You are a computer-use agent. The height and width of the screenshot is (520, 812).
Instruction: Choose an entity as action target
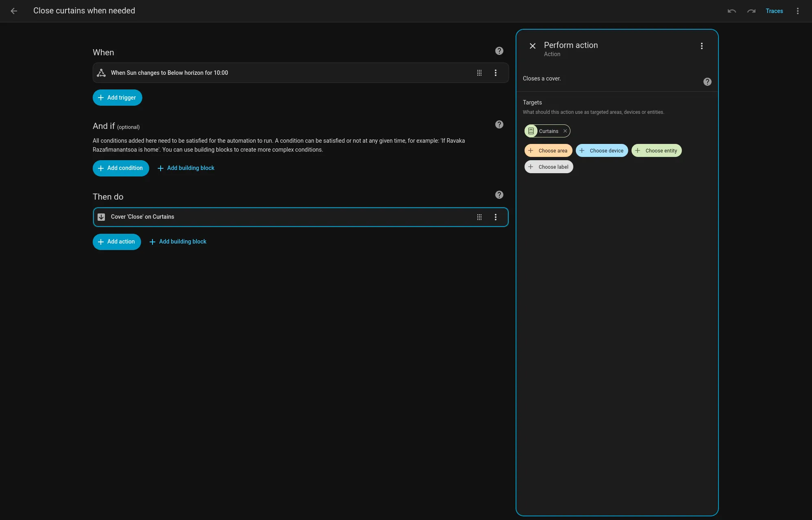656,150
